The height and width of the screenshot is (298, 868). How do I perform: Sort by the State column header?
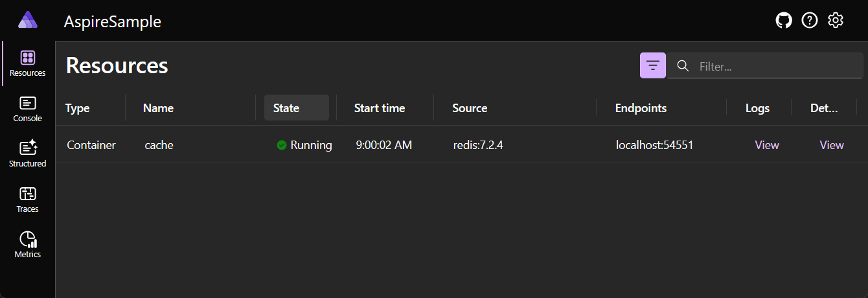(297, 108)
